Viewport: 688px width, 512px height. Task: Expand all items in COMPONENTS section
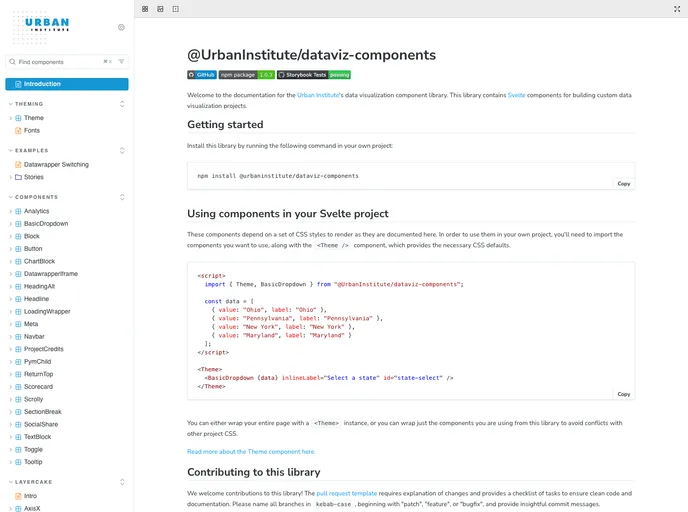(x=122, y=197)
